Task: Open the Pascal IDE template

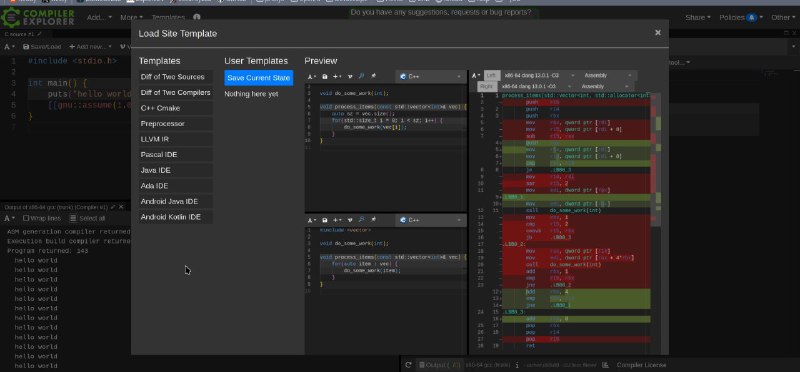Action: tap(176, 155)
